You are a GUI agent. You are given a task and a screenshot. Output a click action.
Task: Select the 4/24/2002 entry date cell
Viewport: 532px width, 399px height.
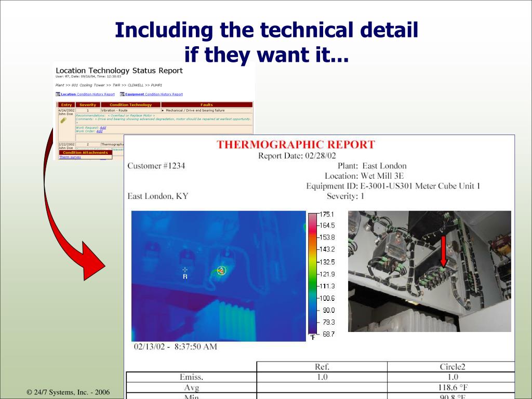[66, 110]
